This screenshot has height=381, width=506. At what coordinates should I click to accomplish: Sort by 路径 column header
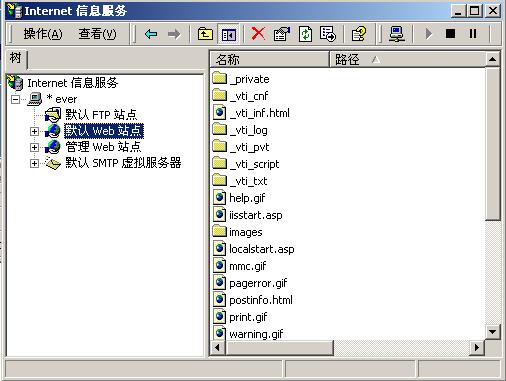click(407, 60)
